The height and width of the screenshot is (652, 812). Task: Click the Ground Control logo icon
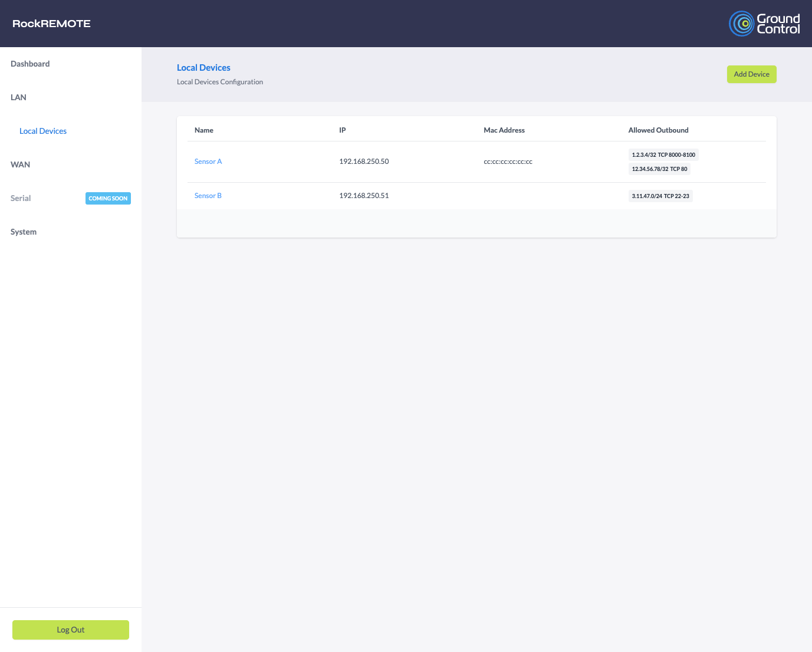click(764, 24)
